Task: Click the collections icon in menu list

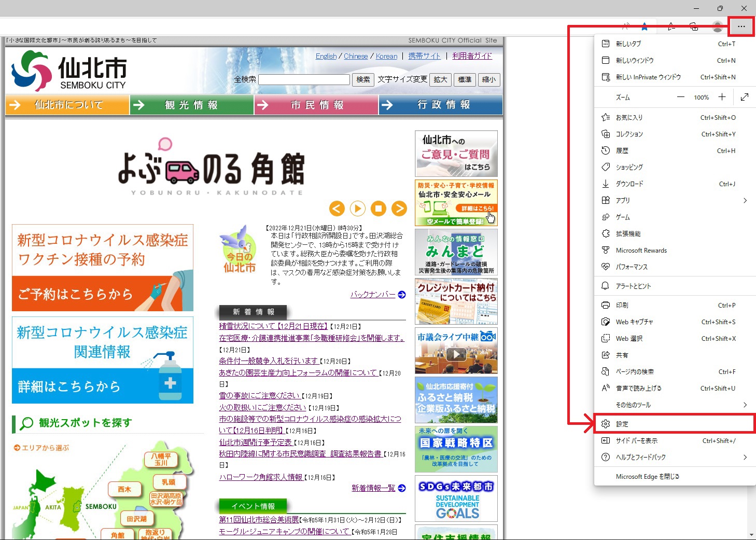Action: pyautogui.click(x=605, y=134)
